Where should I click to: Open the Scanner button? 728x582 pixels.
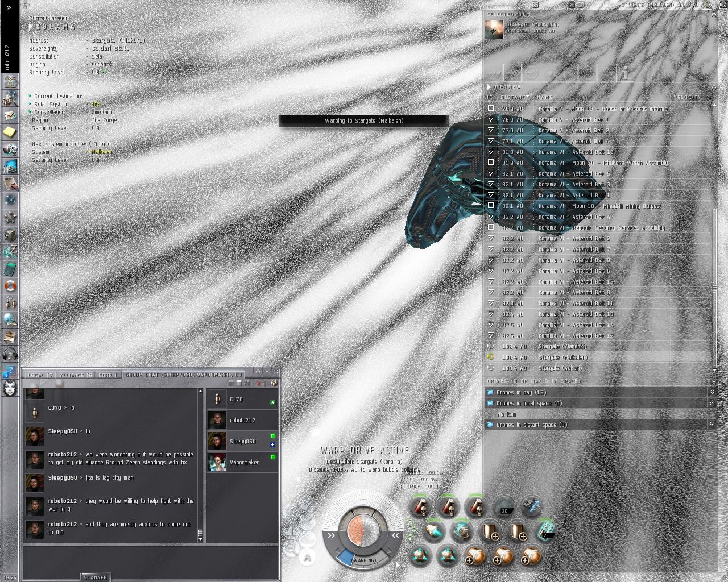(95, 577)
